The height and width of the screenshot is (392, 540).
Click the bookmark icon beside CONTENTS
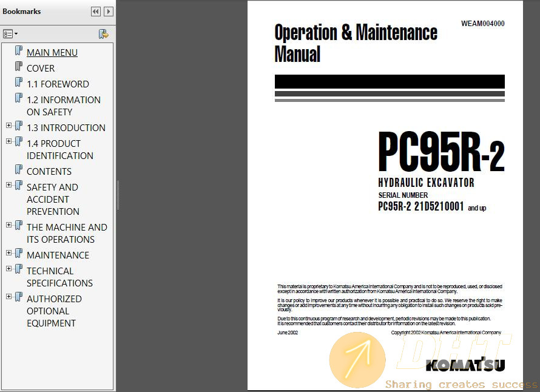pyautogui.click(x=19, y=170)
